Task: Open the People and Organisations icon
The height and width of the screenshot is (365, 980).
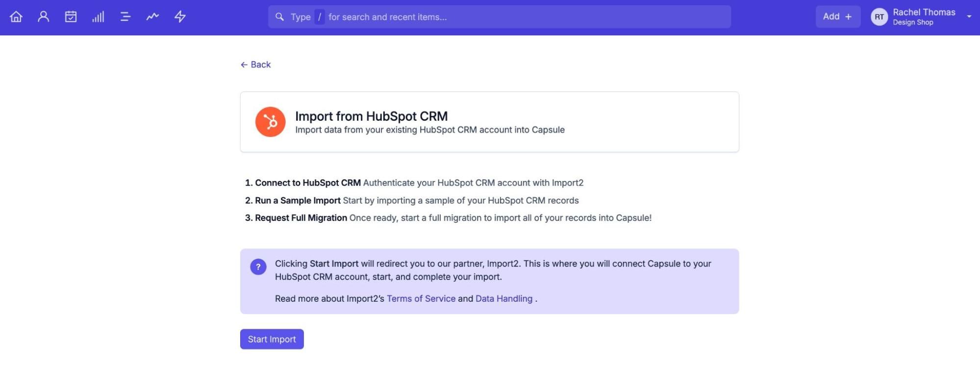Action: tap(44, 17)
